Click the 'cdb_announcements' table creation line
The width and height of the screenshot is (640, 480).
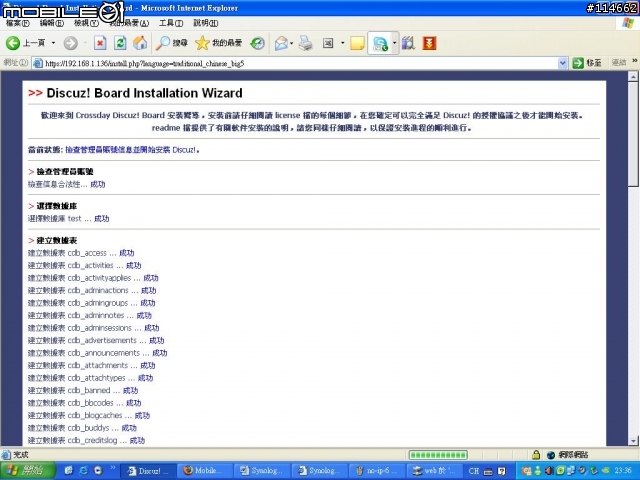coord(98,353)
